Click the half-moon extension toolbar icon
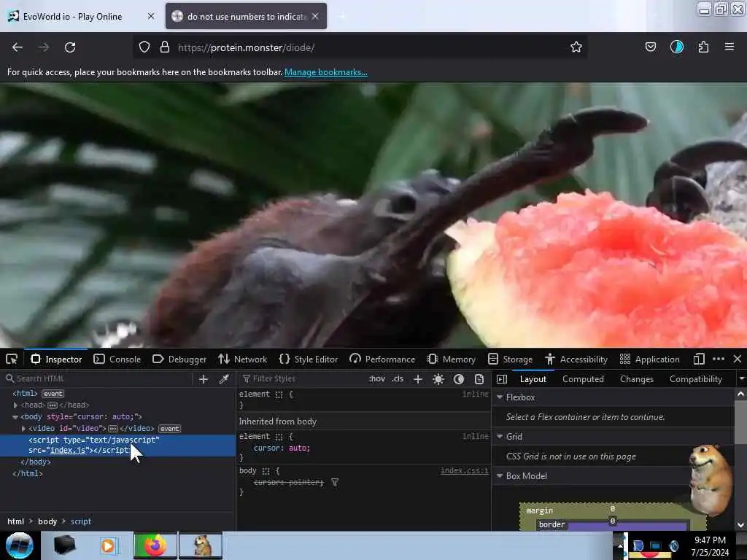Screen dimensions: 747x560 point(677,47)
